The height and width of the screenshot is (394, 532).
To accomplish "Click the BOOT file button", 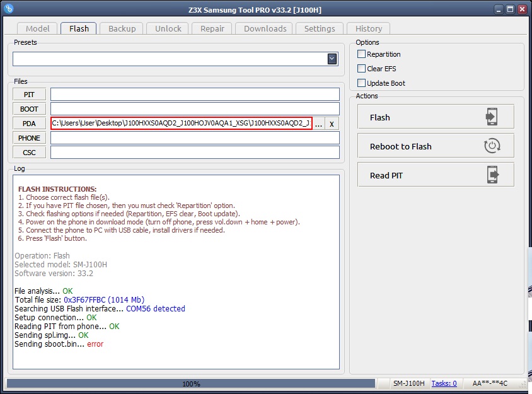I will [x=29, y=109].
